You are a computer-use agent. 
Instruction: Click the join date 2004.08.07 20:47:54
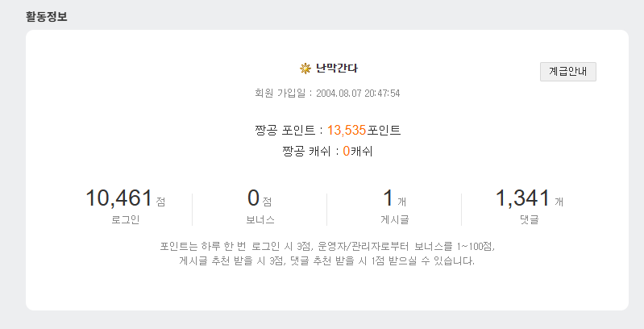pyautogui.click(x=358, y=94)
